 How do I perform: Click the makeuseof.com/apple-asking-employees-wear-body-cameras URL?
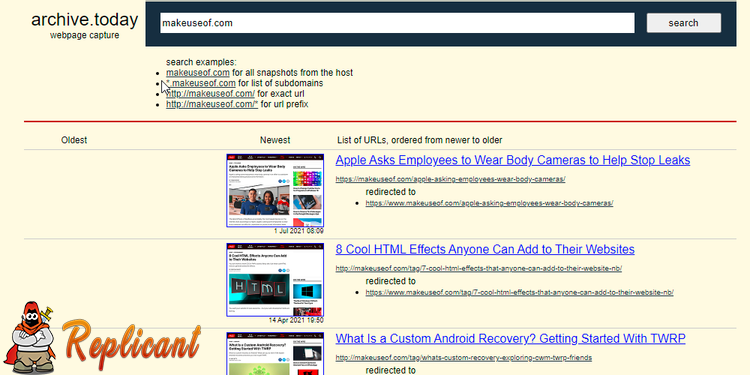pos(451,179)
